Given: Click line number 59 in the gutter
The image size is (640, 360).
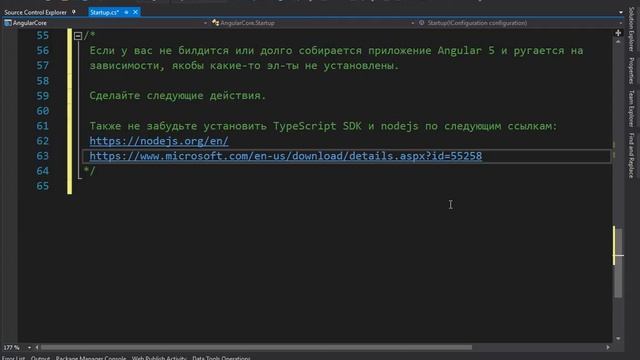Looking at the screenshot, I should 42,96.
